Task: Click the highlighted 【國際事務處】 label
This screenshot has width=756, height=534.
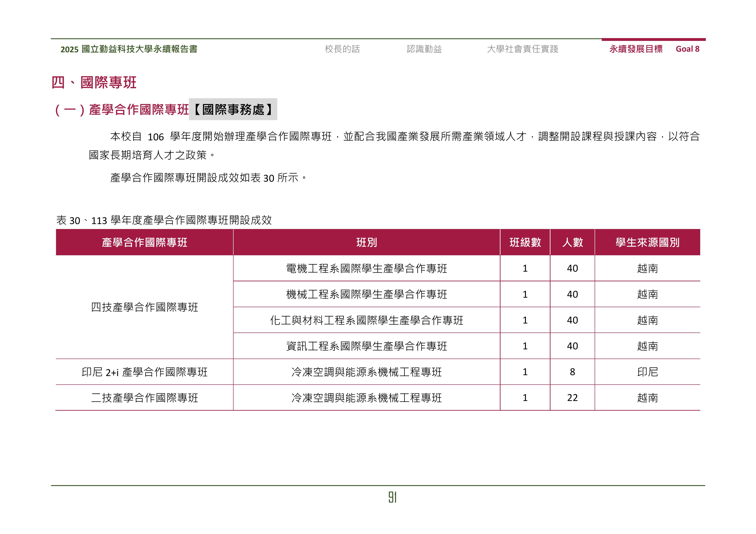Action: pos(233,109)
